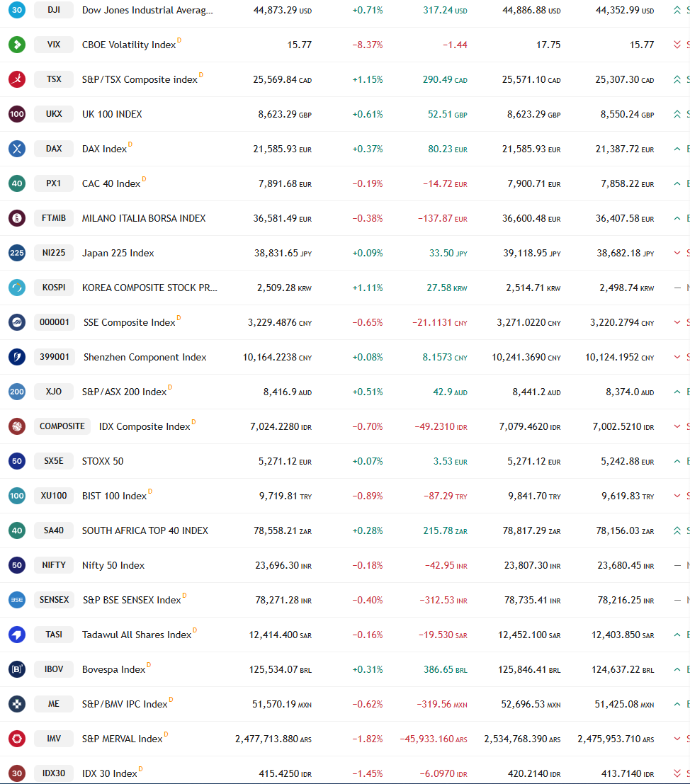Screen dimensions: 690x784
Task: Click the NIFTY change -42.95 INR
Action: (446, 565)
